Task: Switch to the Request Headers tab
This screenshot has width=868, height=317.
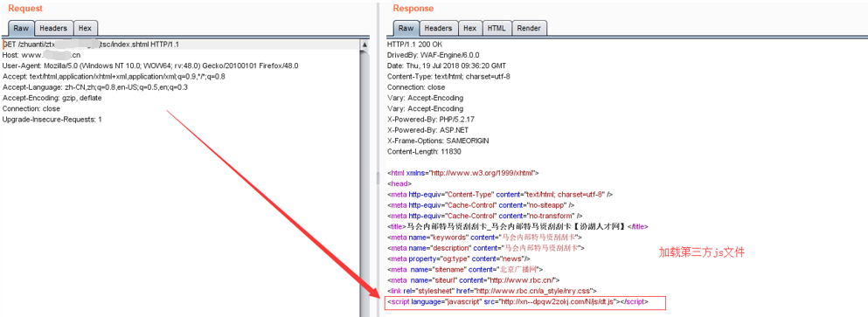Action: coord(53,28)
